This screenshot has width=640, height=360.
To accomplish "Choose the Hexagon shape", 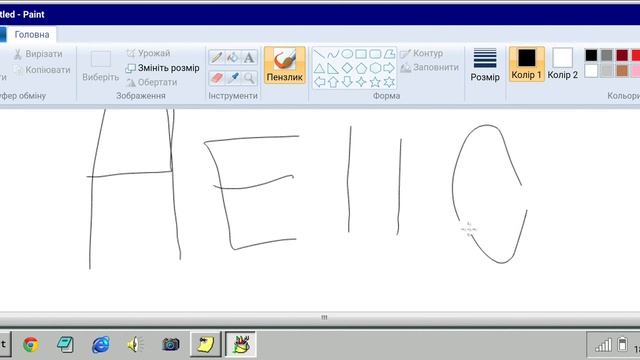I will [375, 68].
